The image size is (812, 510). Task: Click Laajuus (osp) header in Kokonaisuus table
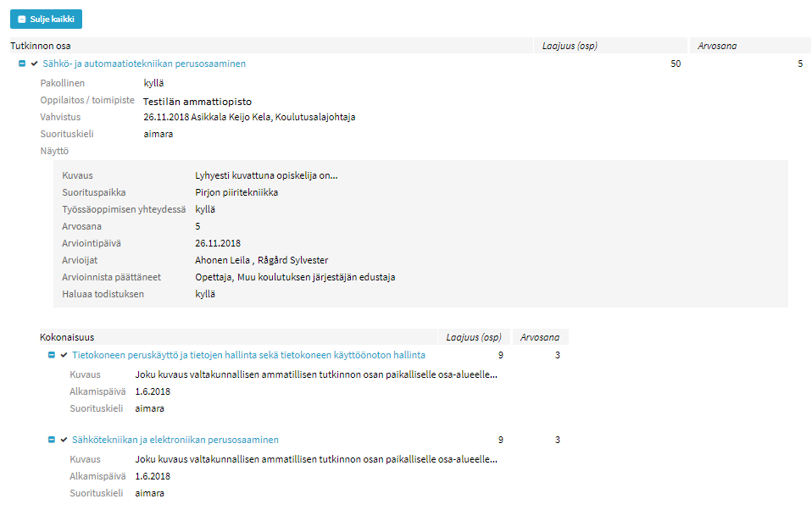pos(474,337)
